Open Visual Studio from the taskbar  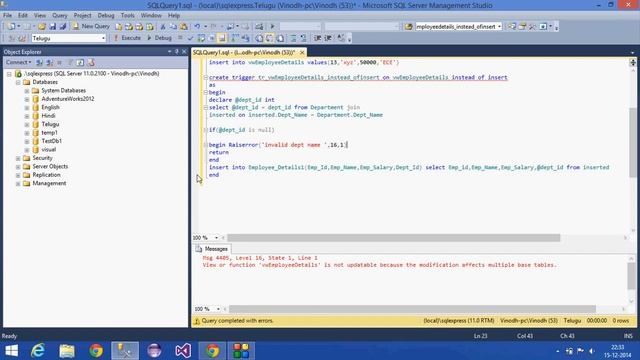183,351
